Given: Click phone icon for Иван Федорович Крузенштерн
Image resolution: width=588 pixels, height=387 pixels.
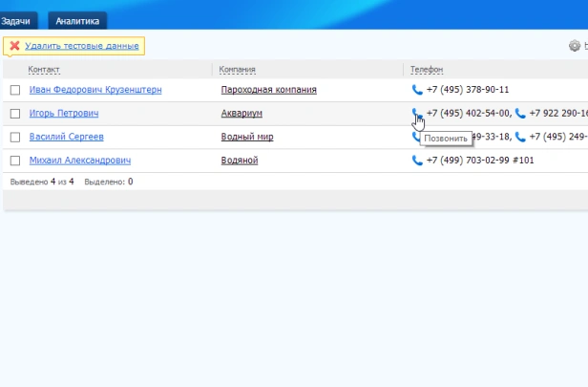Looking at the screenshot, I should click(417, 90).
